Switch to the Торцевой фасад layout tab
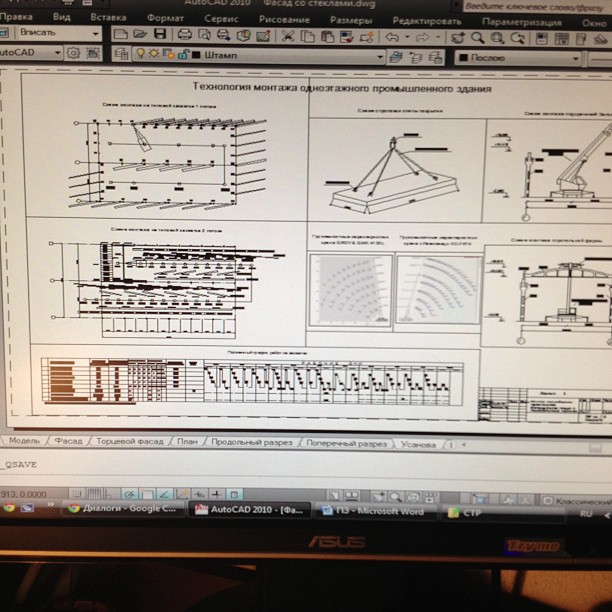 (x=130, y=441)
